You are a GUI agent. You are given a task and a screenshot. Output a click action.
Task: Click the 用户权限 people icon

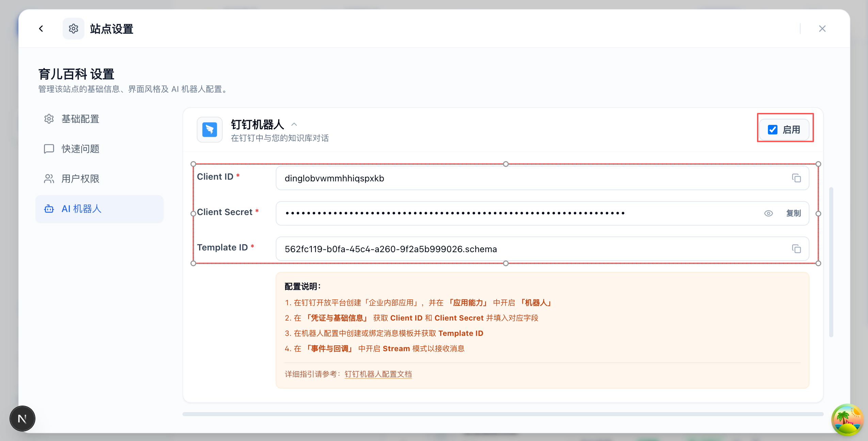[x=49, y=179]
